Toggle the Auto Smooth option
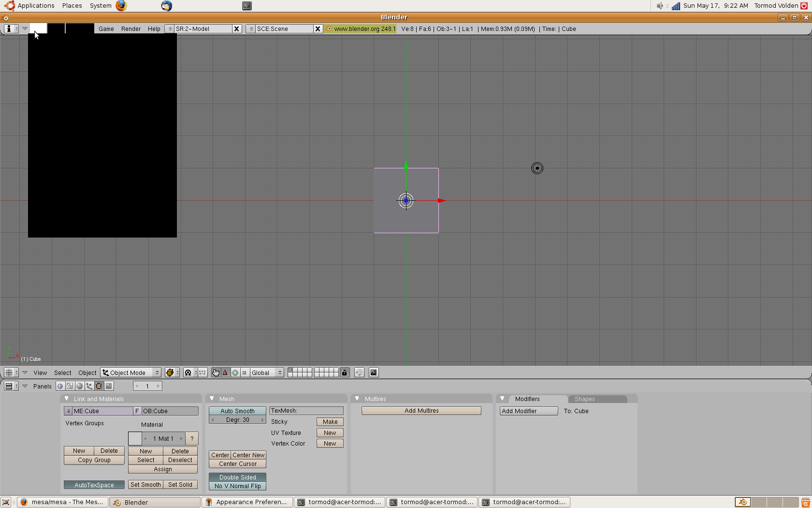The width and height of the screenshot is (812, 508). (x=237, y=411)
